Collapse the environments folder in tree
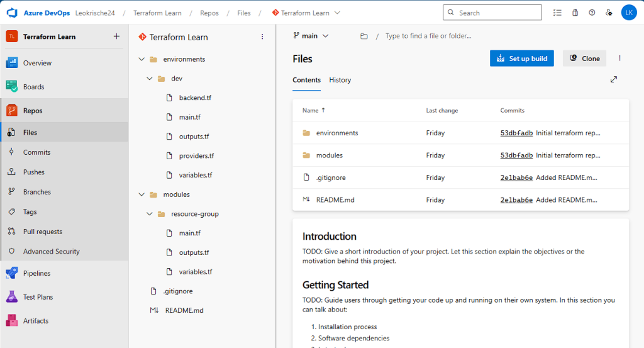 pyautogui.click(x=141, y=59)
